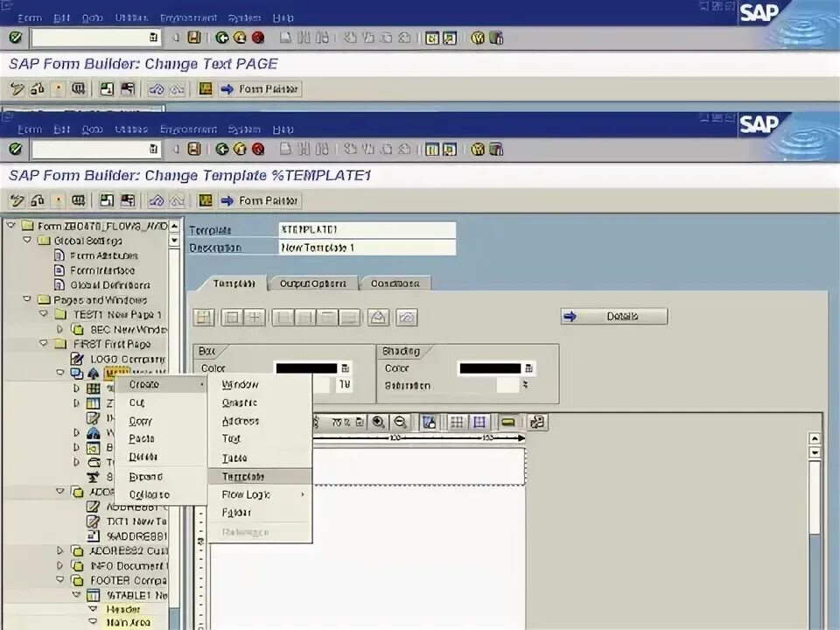Click Print icon in Change Template window toolbar

pyautogui.click(x=285, y=149)
